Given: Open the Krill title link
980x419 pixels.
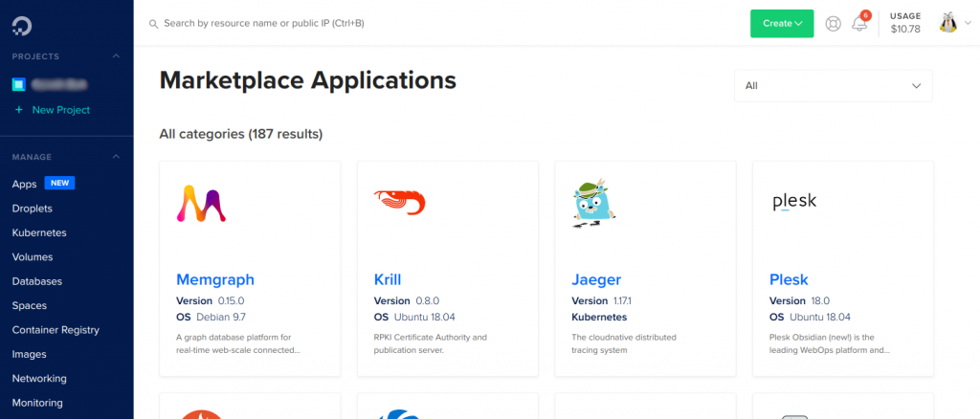Looking at the screenshot, I should click(388, 279).
